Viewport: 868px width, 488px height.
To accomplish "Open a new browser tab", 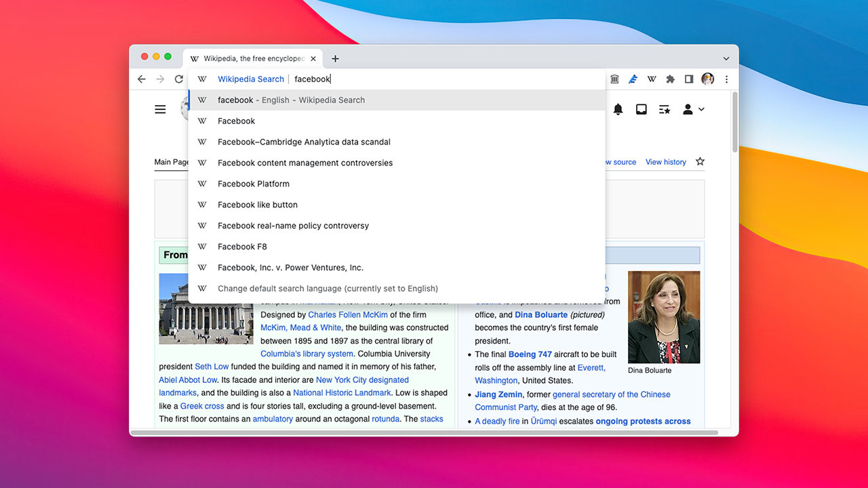I will (335, 59).
